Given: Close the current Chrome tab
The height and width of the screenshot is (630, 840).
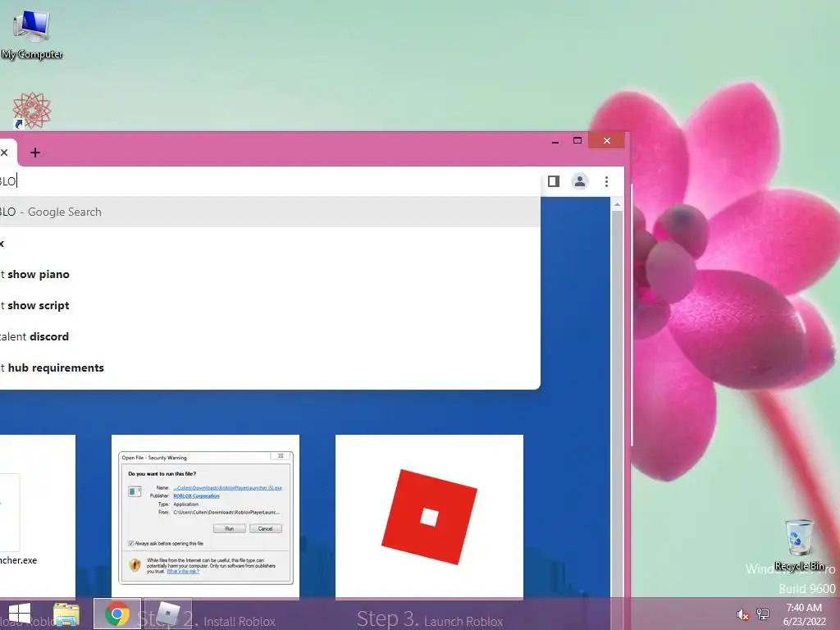Looking at the screenshot, I should pos(4,153).
